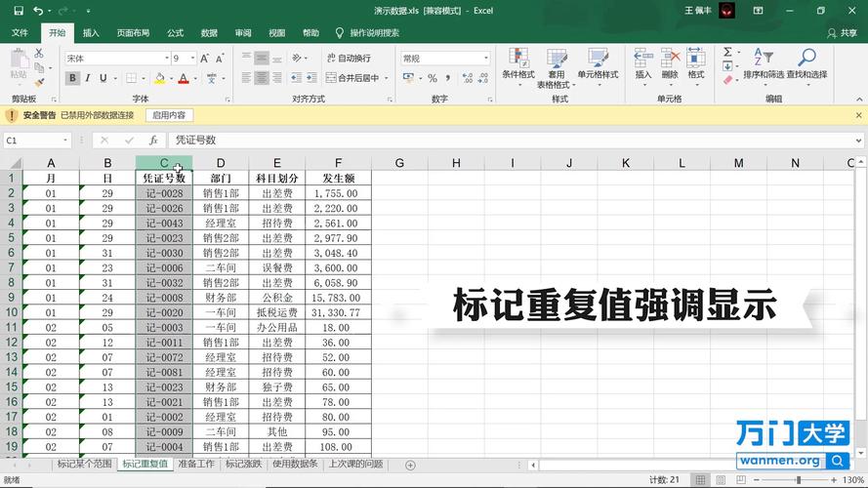The width and height of the screenshot is (868, 488).
Task: Cut selection with scissors icon
Action: pos(39,53)
